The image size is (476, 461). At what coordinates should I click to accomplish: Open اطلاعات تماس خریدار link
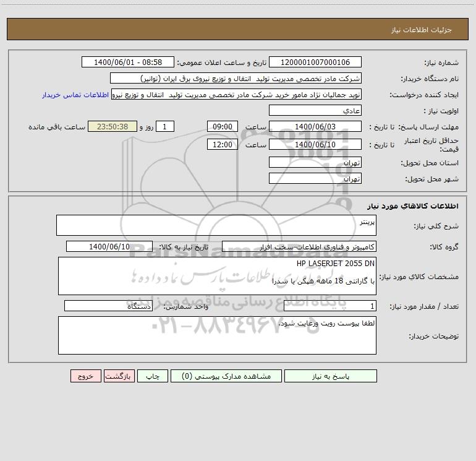pyautogui.click(x=75, y=95)
